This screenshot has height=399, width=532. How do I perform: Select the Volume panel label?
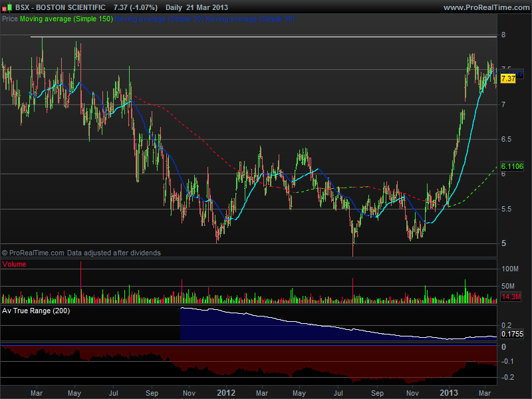pyautogui.click(x=15, y=264)
